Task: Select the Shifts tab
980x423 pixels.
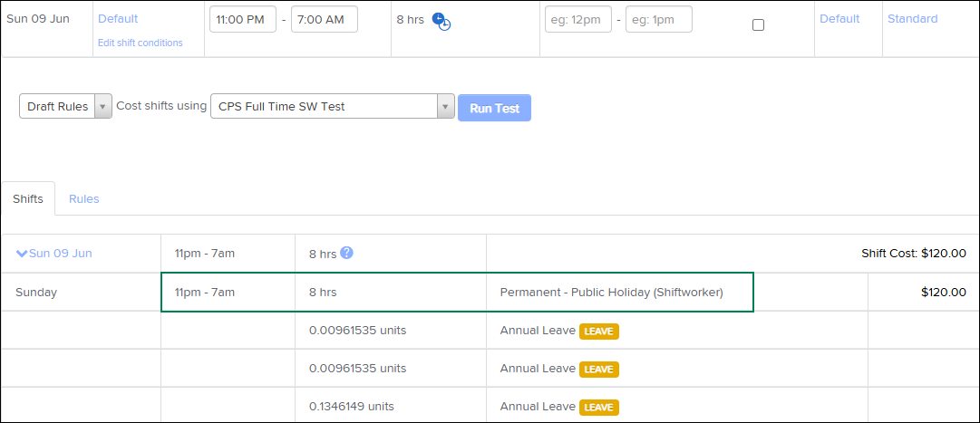Action: click(x=28, y=198)
